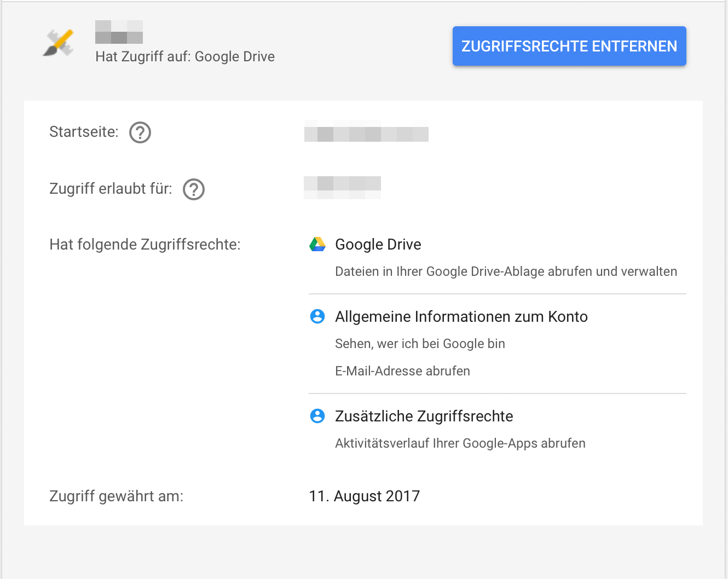Select the date '11. August 2017'

[365, 496]
